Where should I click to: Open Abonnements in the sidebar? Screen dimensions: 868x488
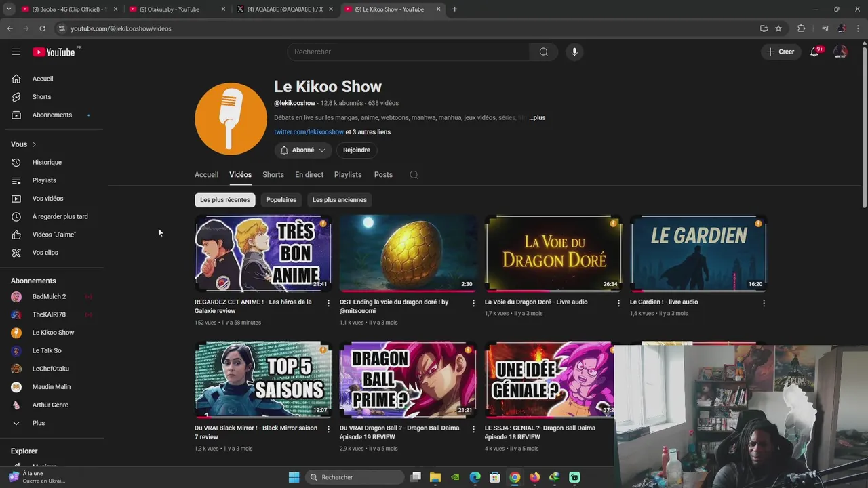tap(52, 115)
